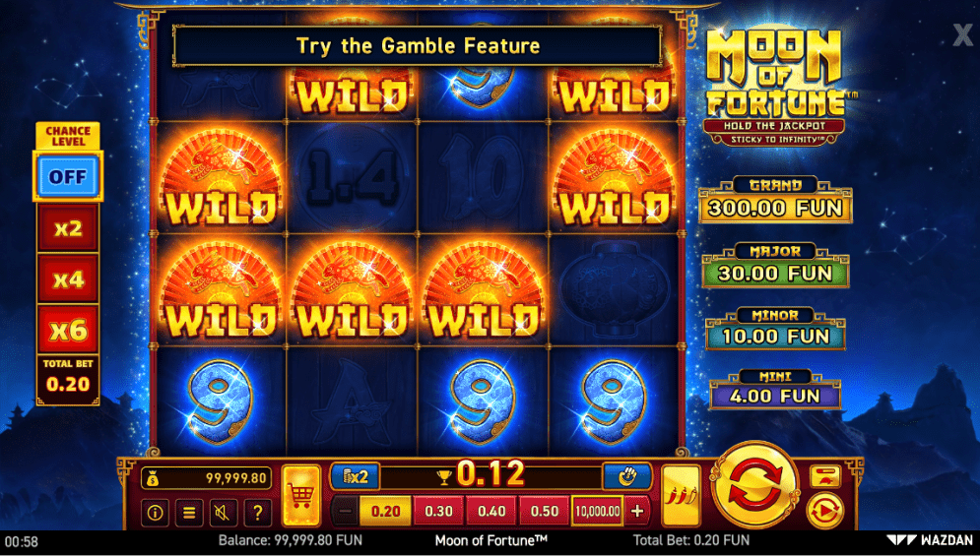Choose the 0.30 bet amount
Viewport: 980px width, 556px height.
pos(438,511)
